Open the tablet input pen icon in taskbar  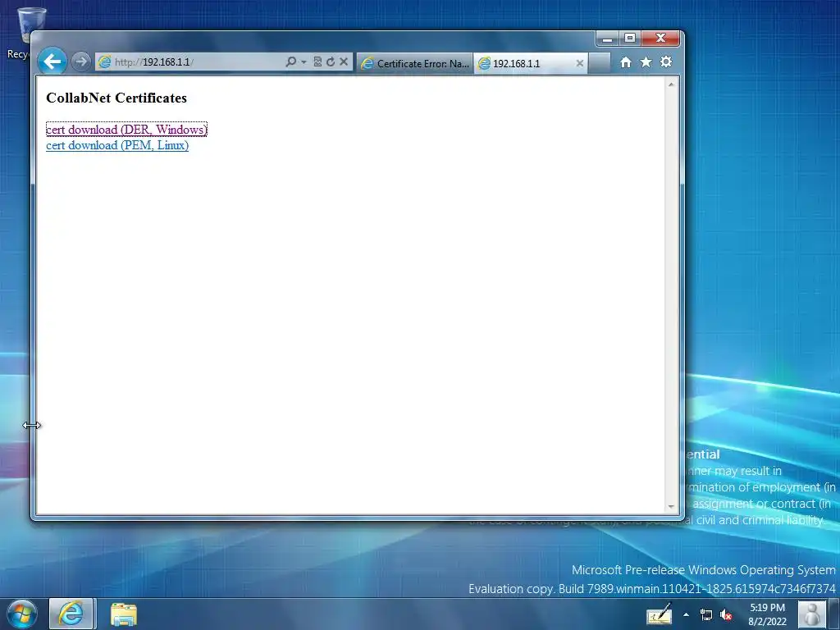[659, 614]
